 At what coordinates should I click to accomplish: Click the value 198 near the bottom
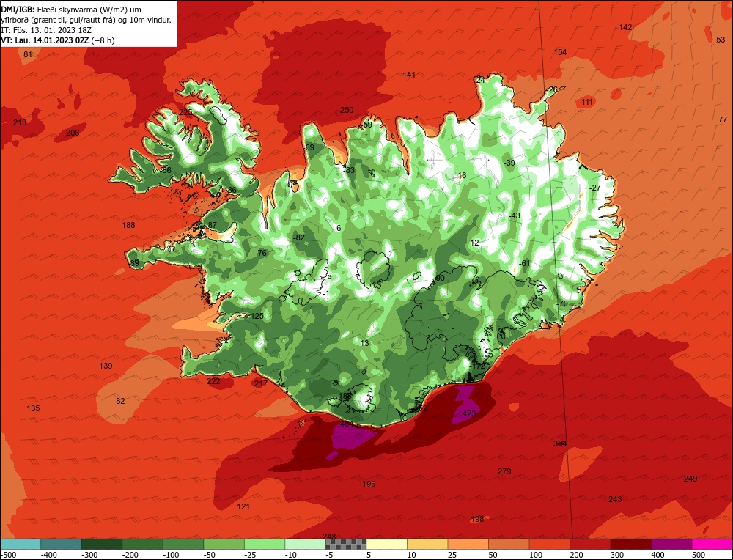click(x=477, y=519)
